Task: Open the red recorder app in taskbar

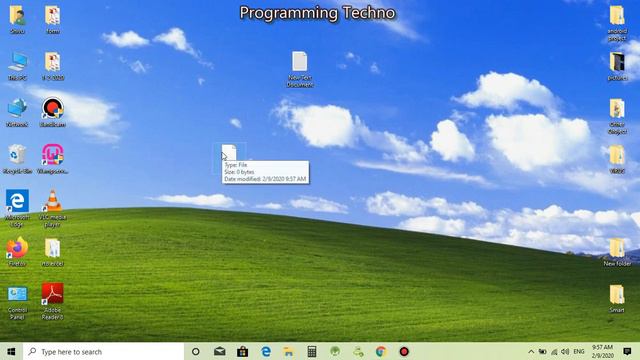Action: tap(404, 351)
